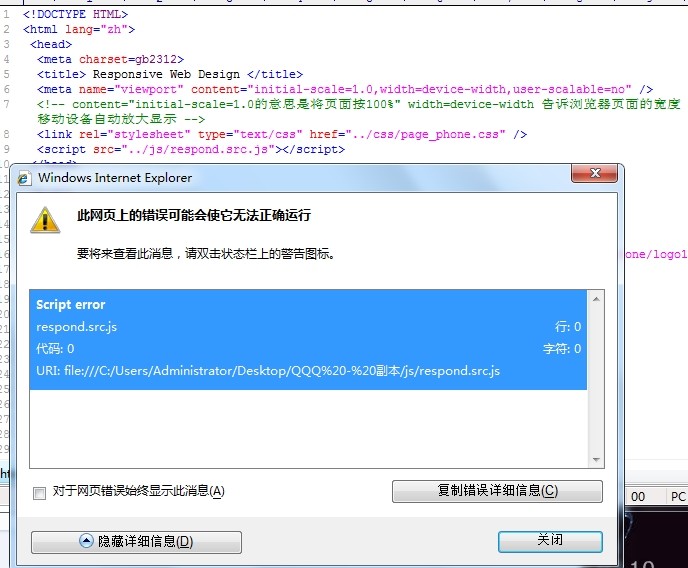Click the URI line of the error

268,371
